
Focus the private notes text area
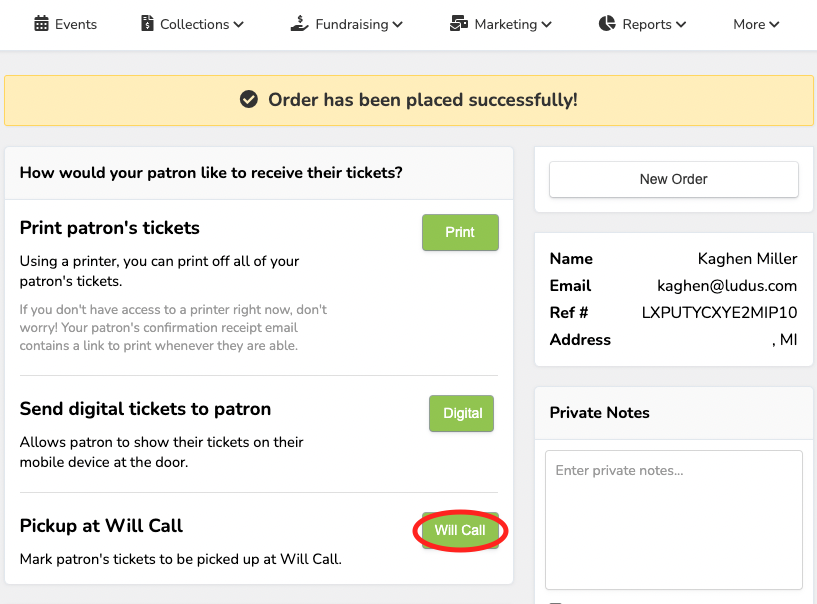(x=673, y=519)
